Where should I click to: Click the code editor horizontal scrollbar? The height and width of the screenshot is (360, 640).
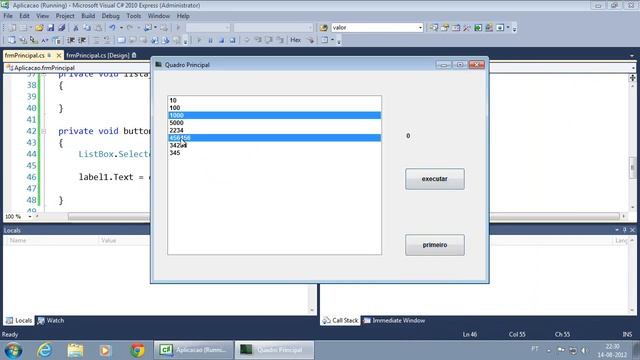pos(345,216)
